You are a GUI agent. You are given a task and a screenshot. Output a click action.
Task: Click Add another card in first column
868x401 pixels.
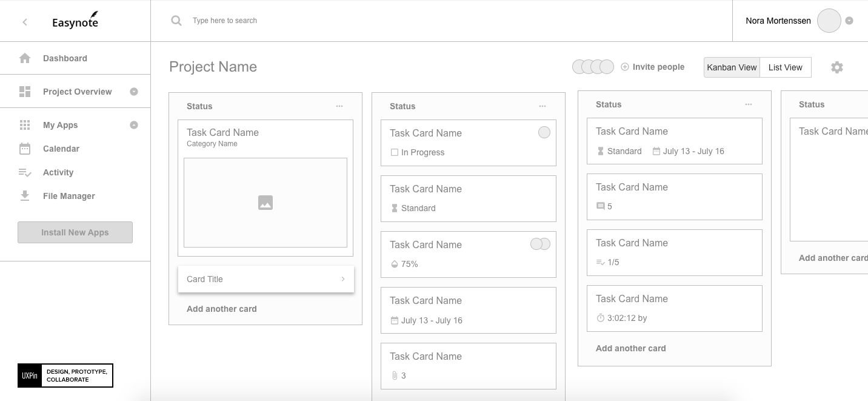pyautogui.click(x=222, y=309)
